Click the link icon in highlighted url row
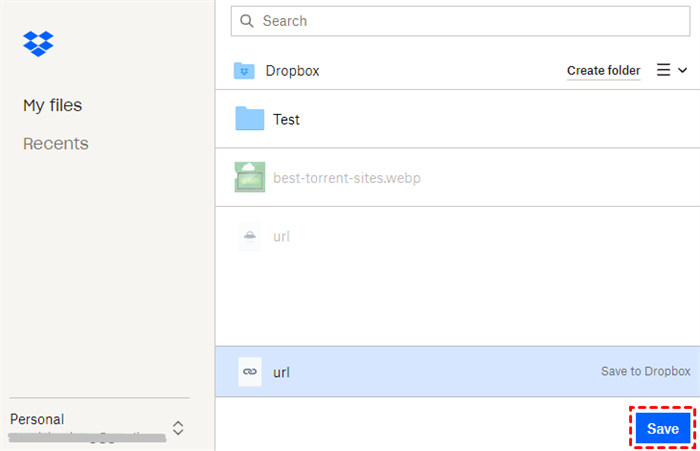Screen dimensions: 700x451 coord(249,372)
